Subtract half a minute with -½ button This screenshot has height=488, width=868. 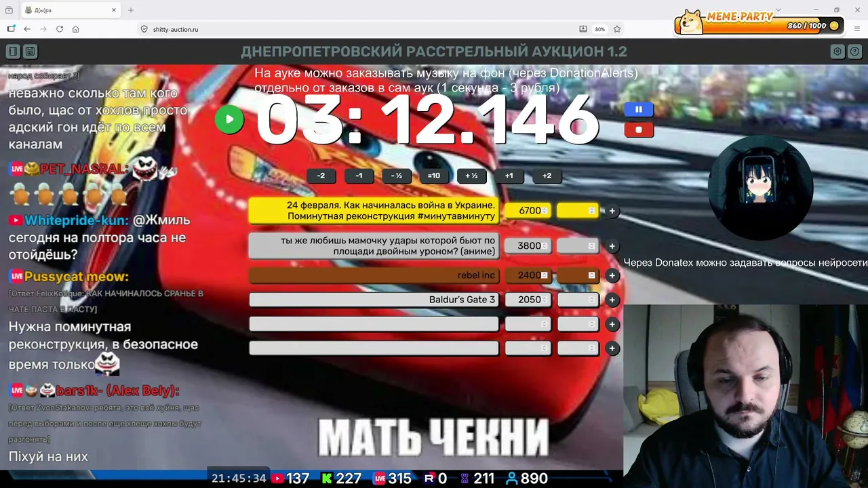pos(397,176)
